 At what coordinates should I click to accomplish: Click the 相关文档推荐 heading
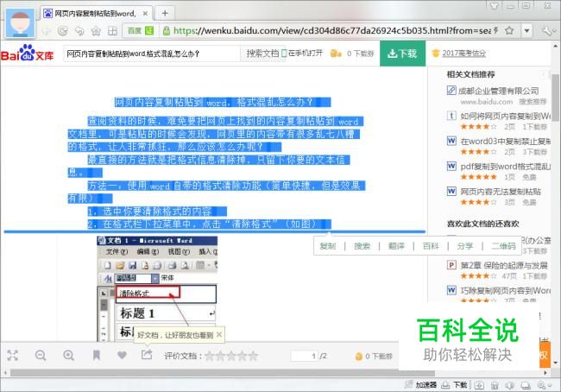[x=471, y=74]
